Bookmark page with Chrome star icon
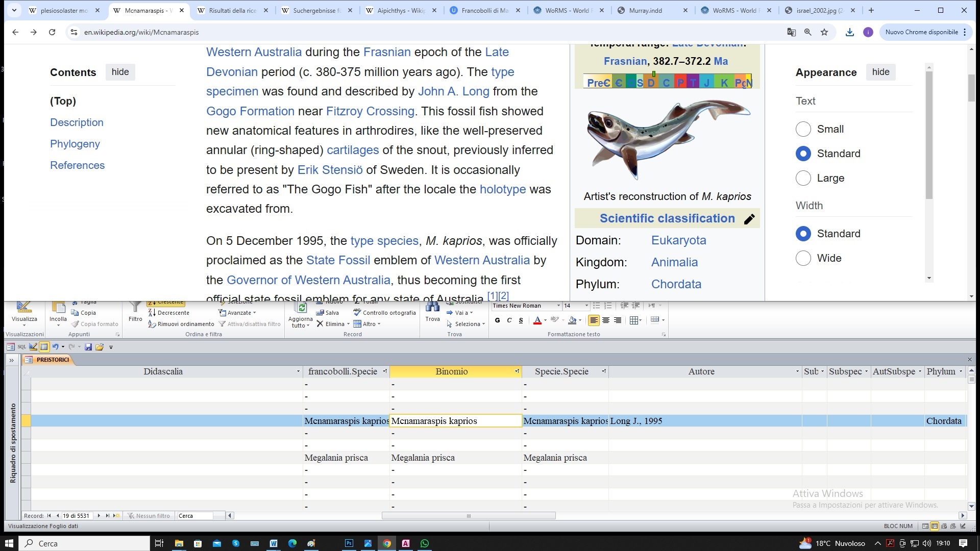 coord(824,32)
